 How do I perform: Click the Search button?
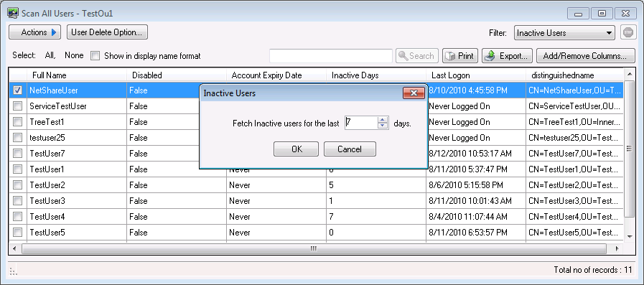[x=417, y=56]
